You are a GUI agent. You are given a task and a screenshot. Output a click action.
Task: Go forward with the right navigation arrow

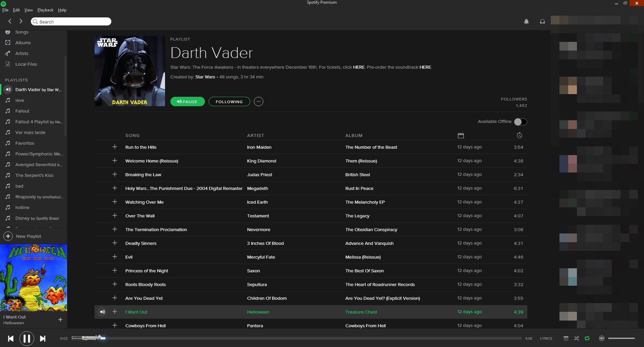coord(21,21)
